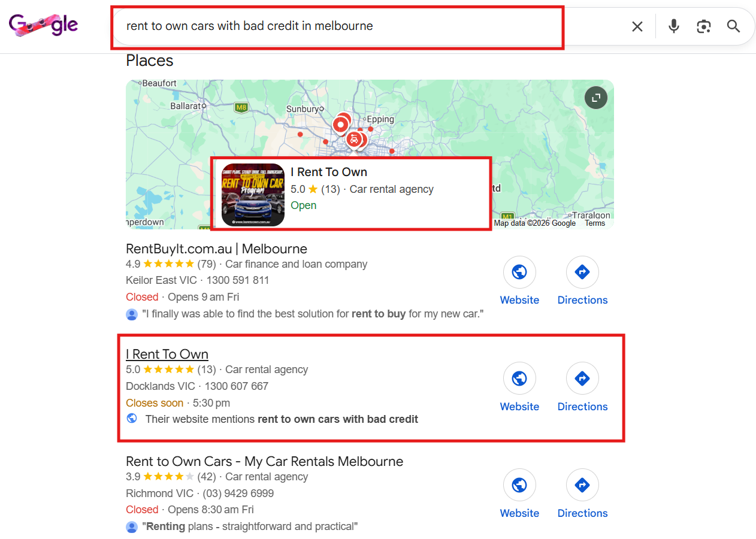
Task: Open the map Terms link
Action: pos(595,223)
